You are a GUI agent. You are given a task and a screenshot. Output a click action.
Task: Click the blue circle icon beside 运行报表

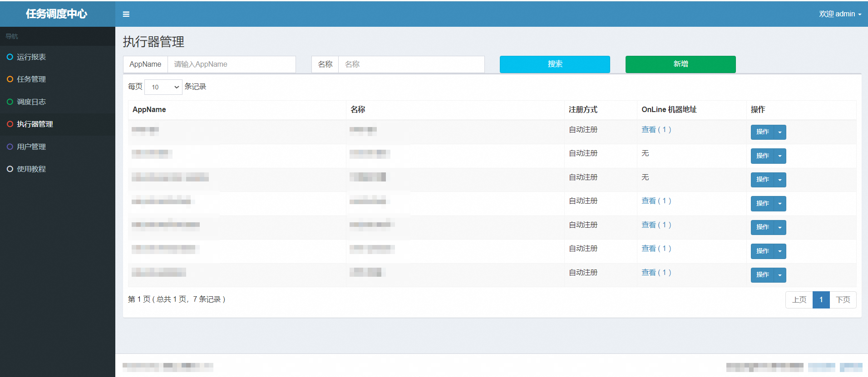pos(10,57)
